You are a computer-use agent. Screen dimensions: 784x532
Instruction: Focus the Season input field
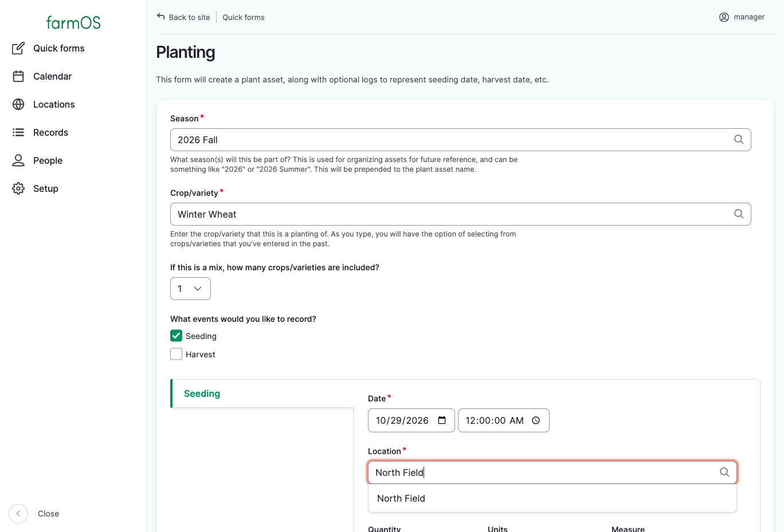coord(461,140)
